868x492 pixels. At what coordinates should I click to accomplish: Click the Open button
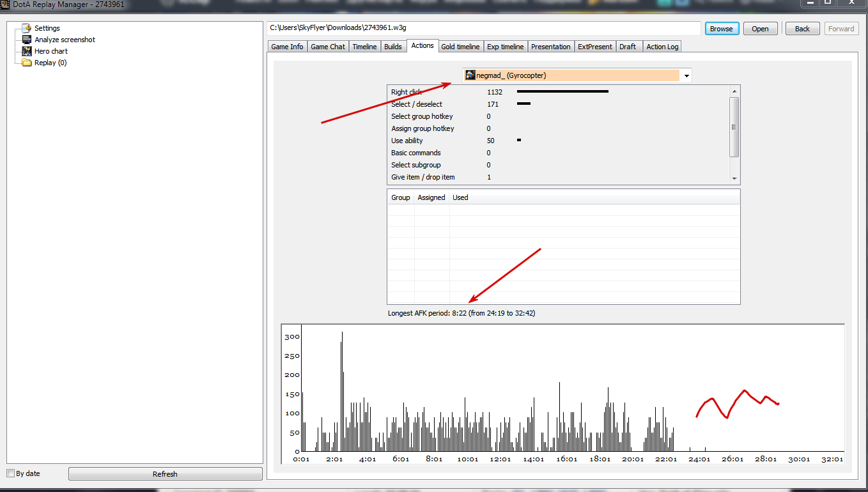(760, 29)
